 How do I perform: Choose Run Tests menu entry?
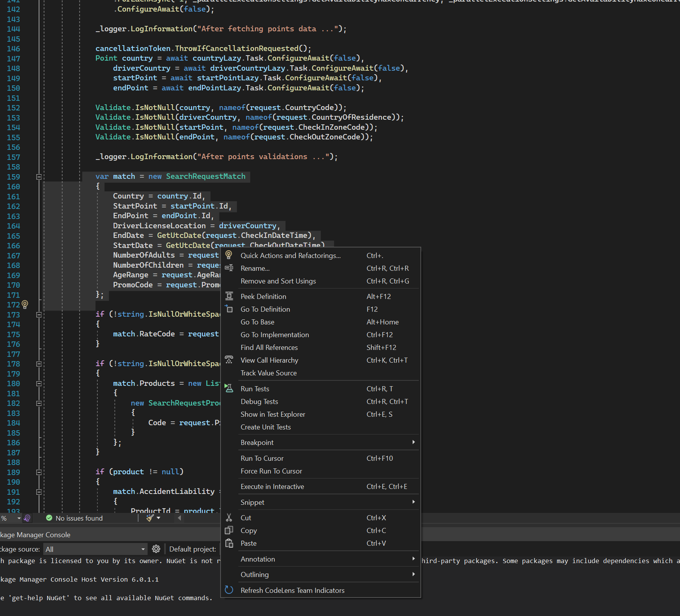[321, 389]
